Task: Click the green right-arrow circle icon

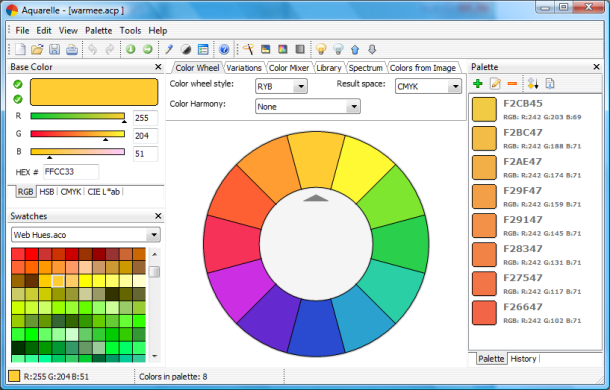Action: pos(147,49)
